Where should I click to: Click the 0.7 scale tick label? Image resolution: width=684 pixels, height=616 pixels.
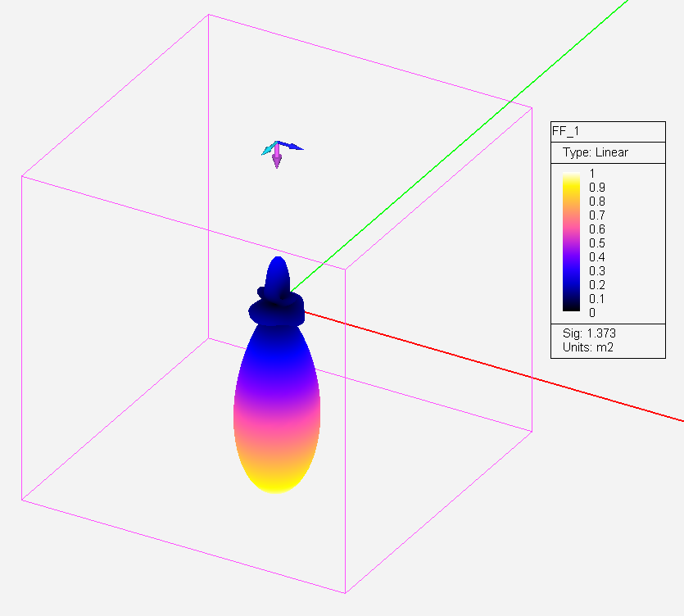(x=596, y=215)
